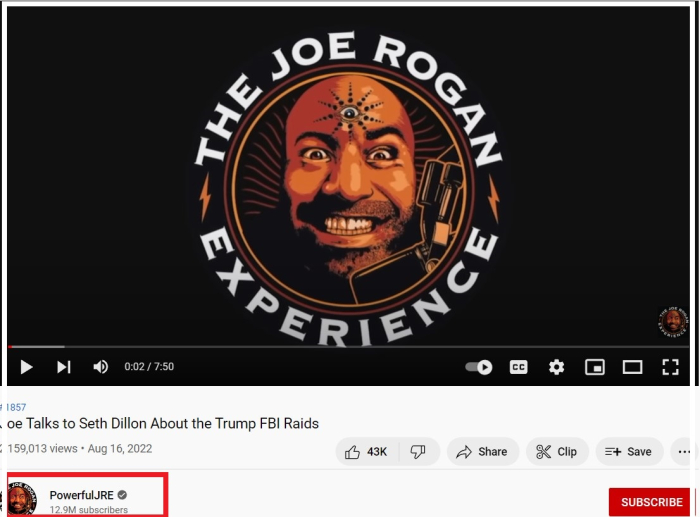Mute the video volume
The height and width of the screenshot is (517, 700).
[x=100, y=367]
